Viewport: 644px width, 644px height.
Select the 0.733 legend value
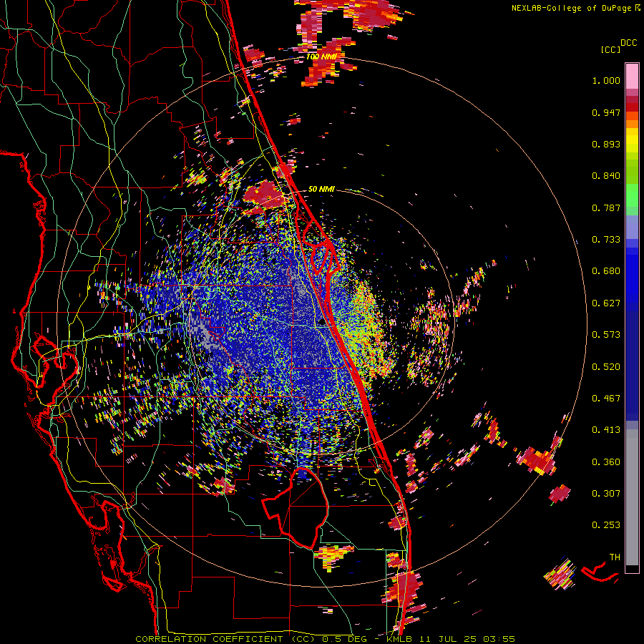pyautogui.click(x=606, y=240)
